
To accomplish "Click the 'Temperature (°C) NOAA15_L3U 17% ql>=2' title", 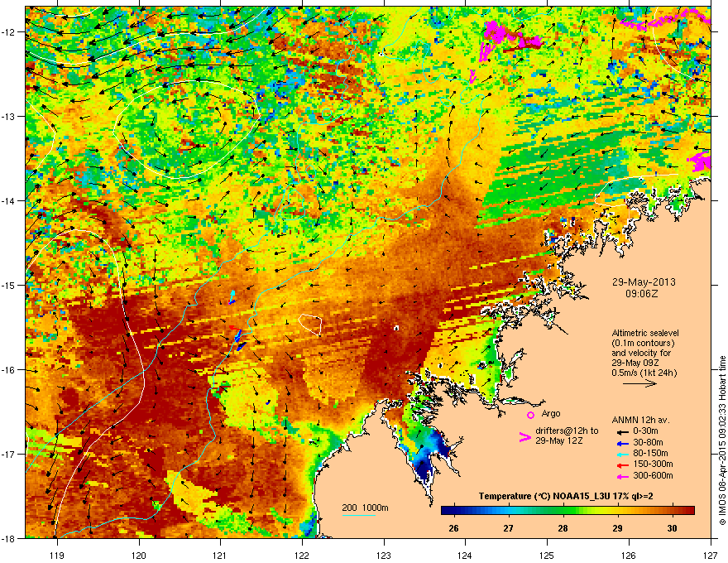I will [566, 497].
